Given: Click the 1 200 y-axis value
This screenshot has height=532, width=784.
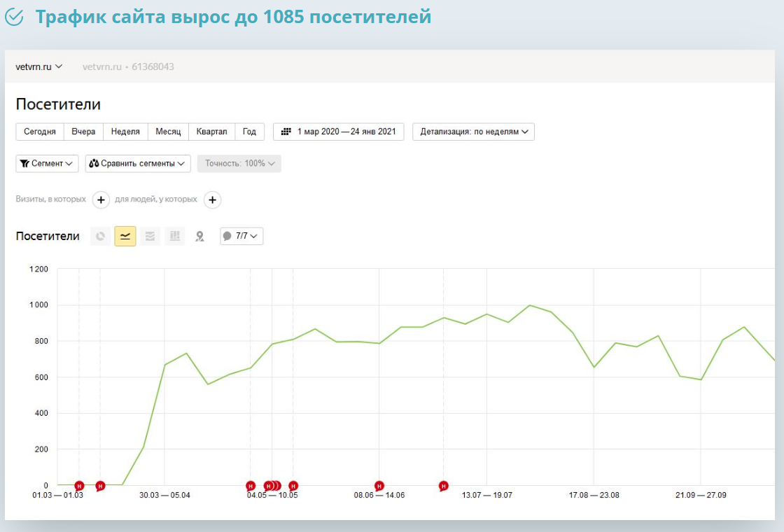Looking at the screenshot, I should coord(38,269).
